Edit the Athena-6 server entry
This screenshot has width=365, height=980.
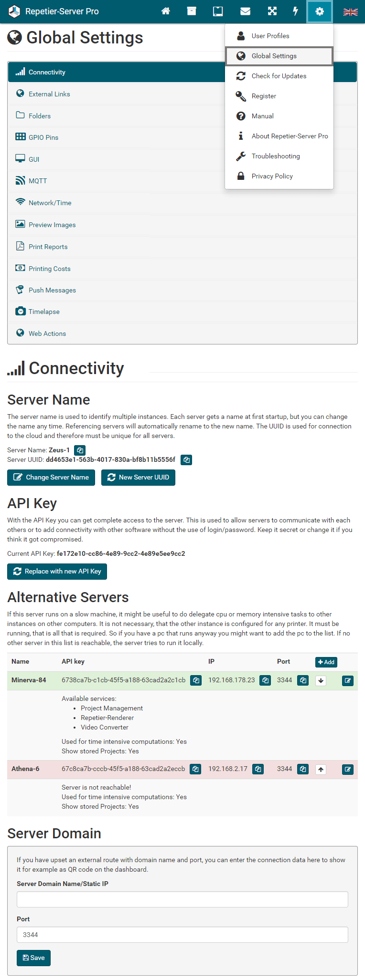(347, 769)
